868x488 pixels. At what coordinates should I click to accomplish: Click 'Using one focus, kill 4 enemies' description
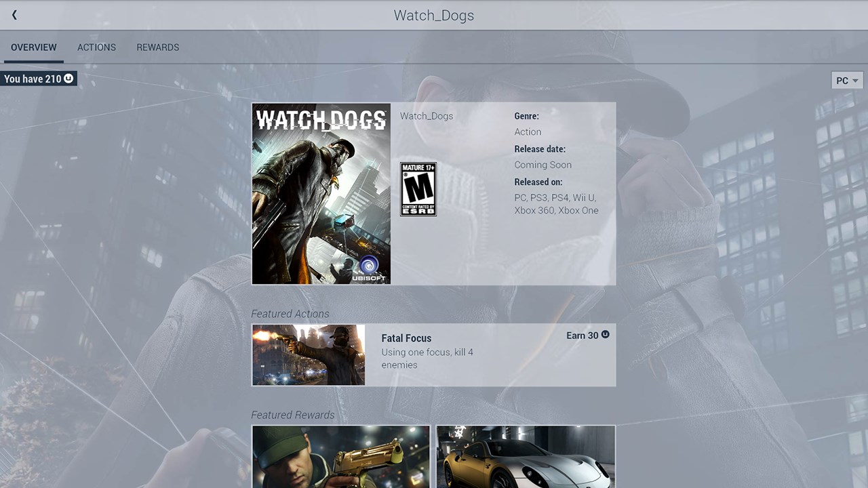(x=427, y=359)
